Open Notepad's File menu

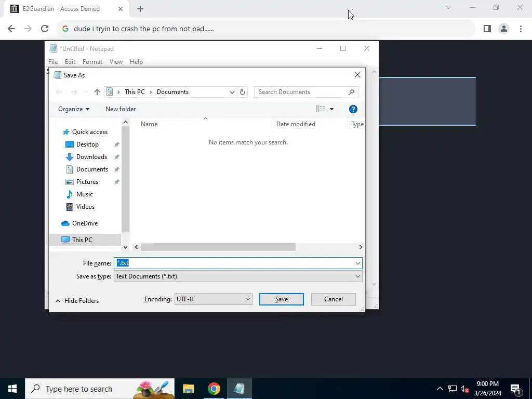pyautogui.click(x=53, y=62)
